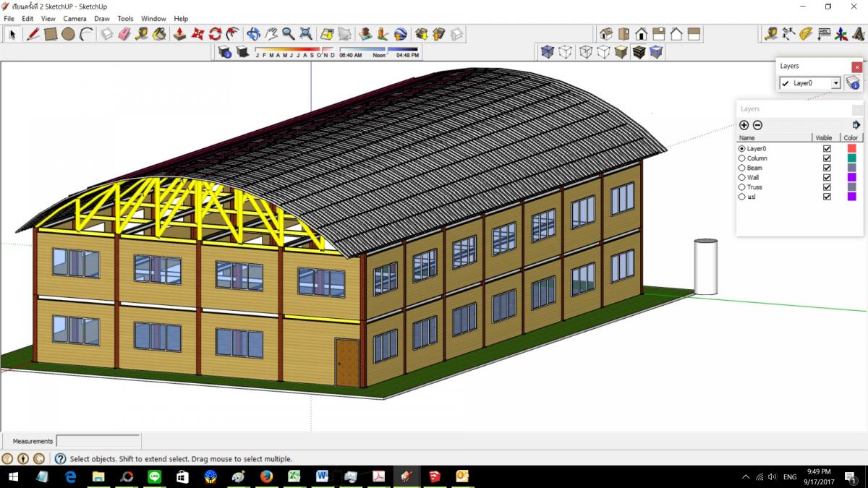The width and height of the screenshot is (868, 488).
Task: Choose the Line pencil tool
Action: pyautogui.click(x=33, y=34)
